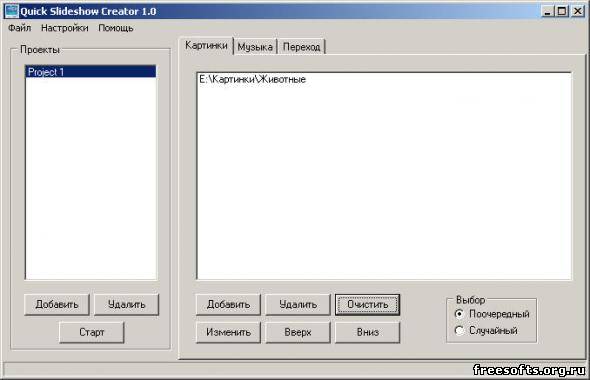Switch to the Музыка tab
The image size is (590, 380).
pyautogui.click(x=255, y=47)
